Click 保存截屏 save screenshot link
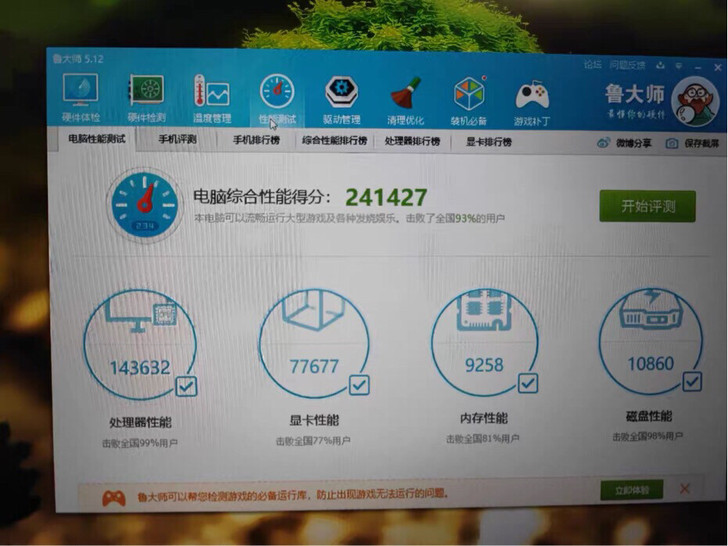Screen dimensions: 728x546 [x=702, y=143]
